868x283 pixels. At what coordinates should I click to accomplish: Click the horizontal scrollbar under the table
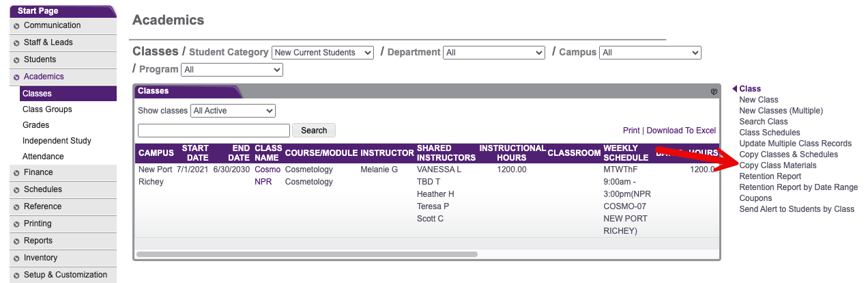coord(307,254)
